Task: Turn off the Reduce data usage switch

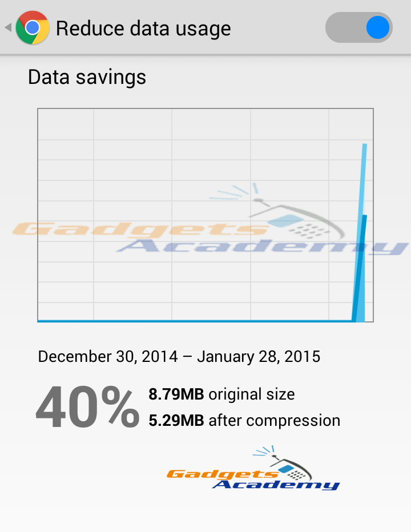Action: click(358, 27)
